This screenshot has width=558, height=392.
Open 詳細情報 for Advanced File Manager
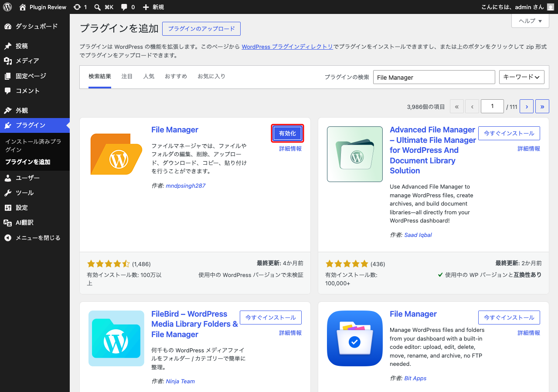[529, 149]
